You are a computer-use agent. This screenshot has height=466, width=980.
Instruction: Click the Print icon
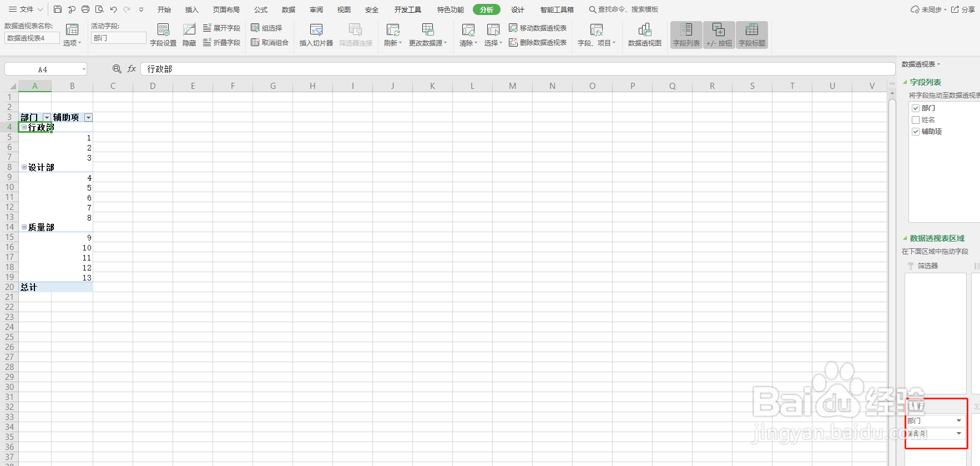[x=85, y=9]
